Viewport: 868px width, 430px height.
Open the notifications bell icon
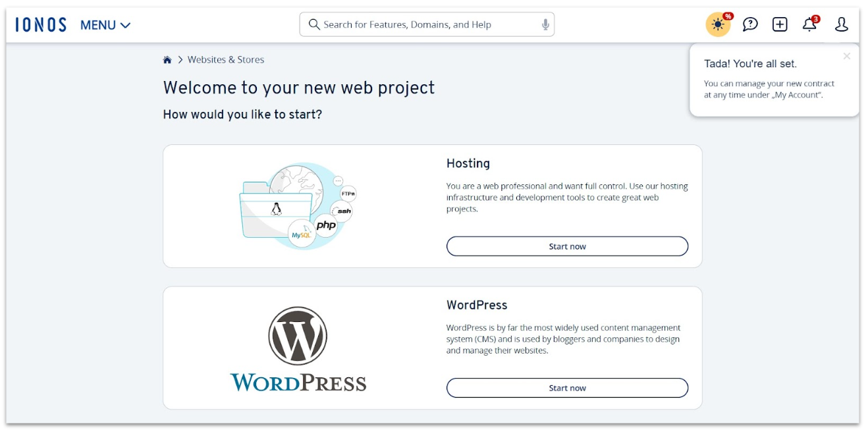[x=810, y=24]
